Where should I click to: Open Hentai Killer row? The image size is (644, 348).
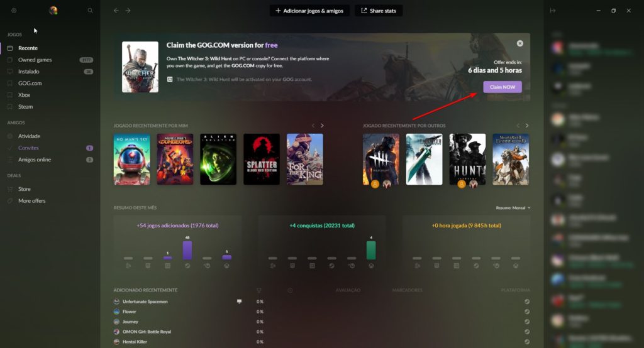pos(135,342)
